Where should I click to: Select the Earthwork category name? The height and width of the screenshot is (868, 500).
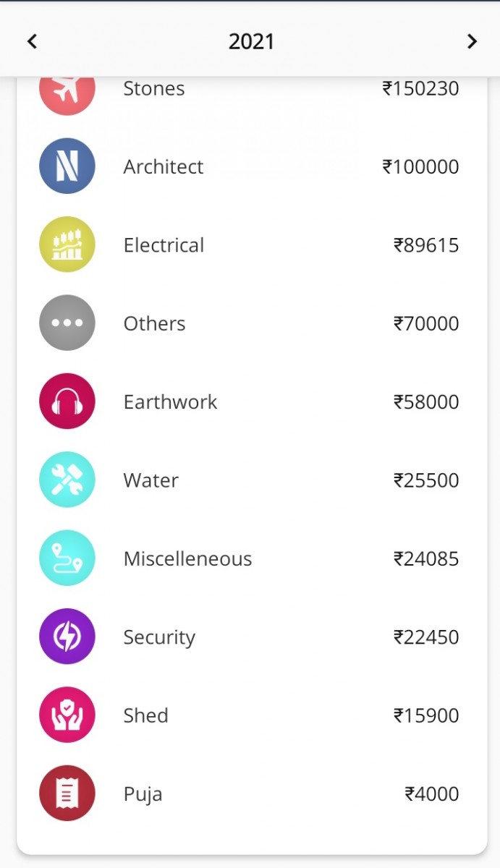(170, 402)
